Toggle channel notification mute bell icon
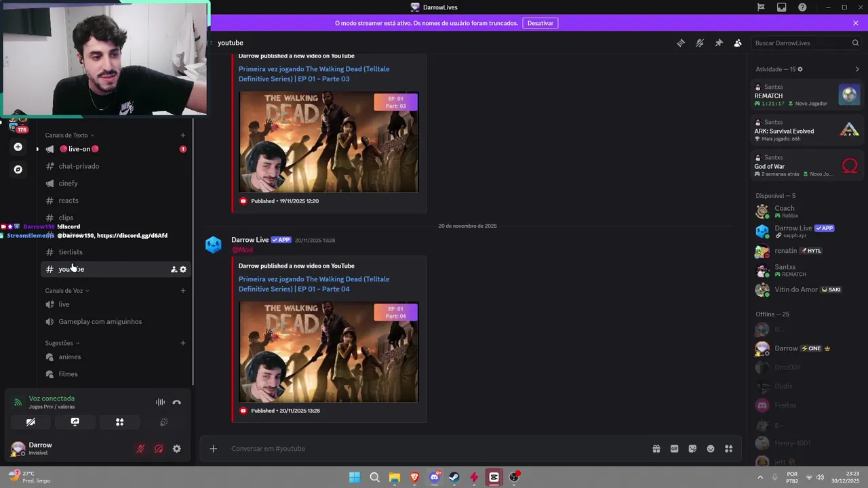This screenshot has width=868, height=488. [x=700, y=43]
